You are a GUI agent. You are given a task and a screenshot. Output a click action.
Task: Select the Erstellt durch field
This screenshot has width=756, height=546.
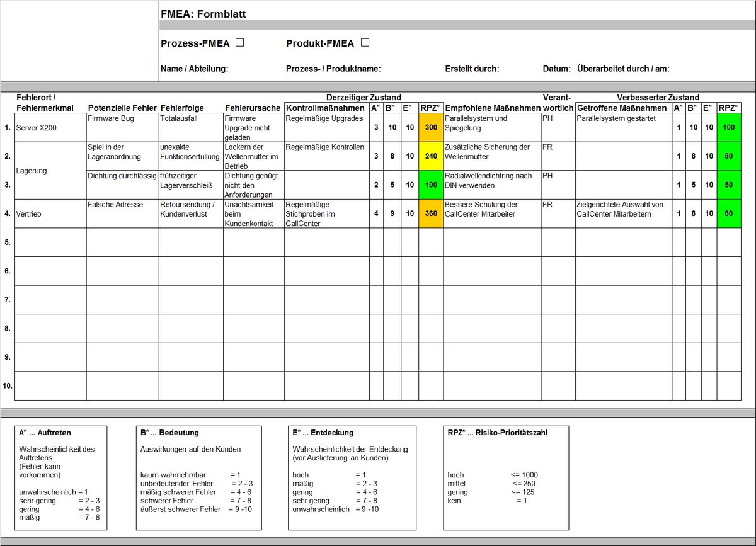coord(472,69)
